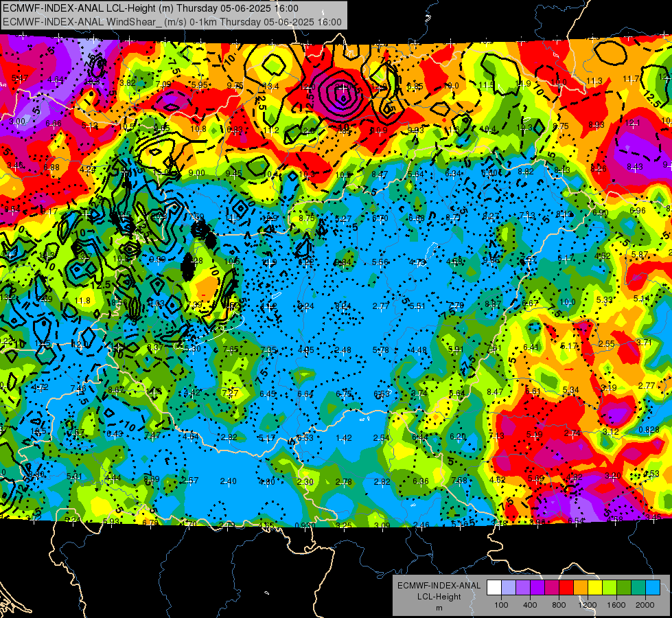Click the lime legend swatch left of 1600
672x618 pixels.
pyautogui.click(x=610, y=588)
